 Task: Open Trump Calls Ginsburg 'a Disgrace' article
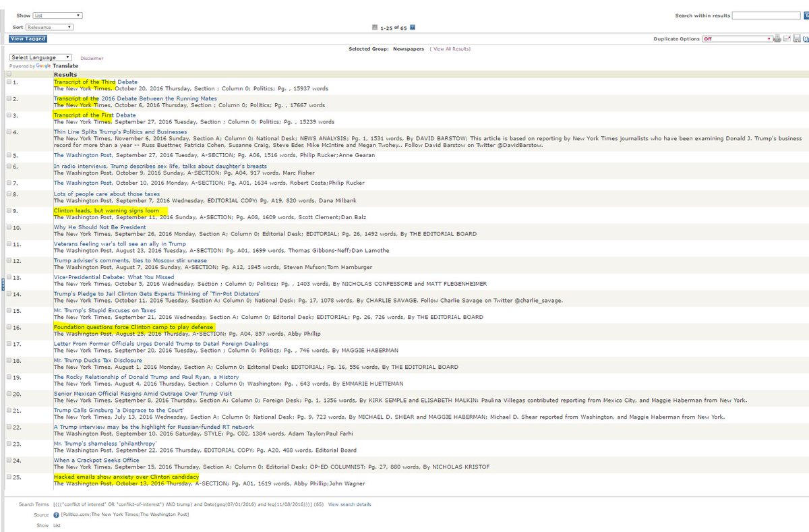[119, 410]
